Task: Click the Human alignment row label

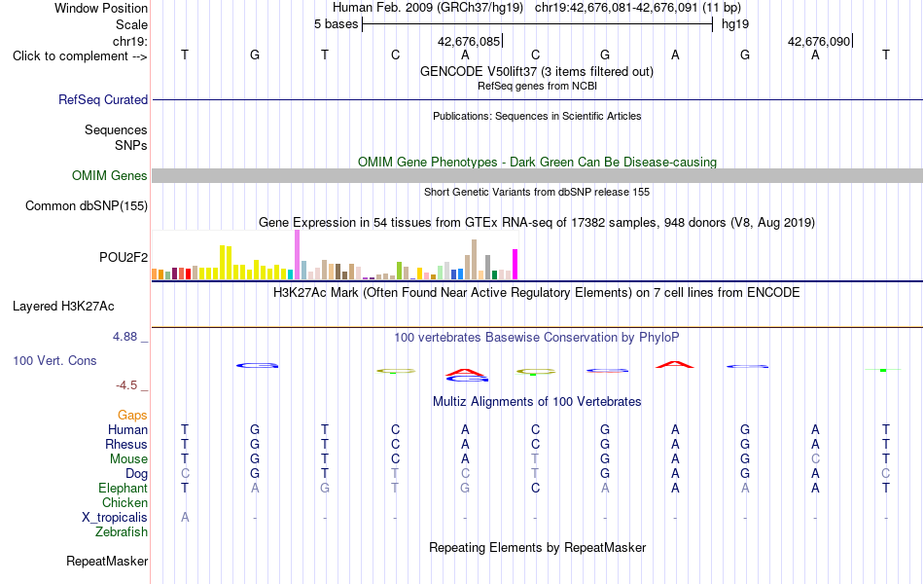Action: (127, 429)
